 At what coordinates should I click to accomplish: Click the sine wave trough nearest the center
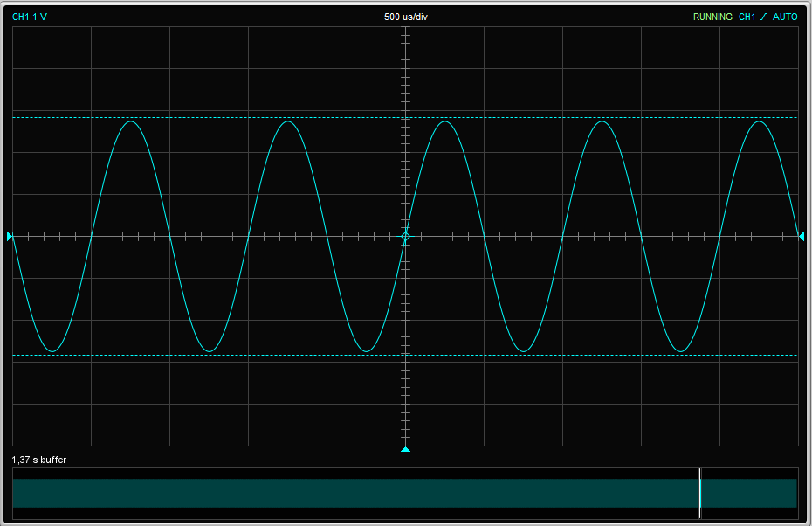pyautogui.click(x=367, y=351)
